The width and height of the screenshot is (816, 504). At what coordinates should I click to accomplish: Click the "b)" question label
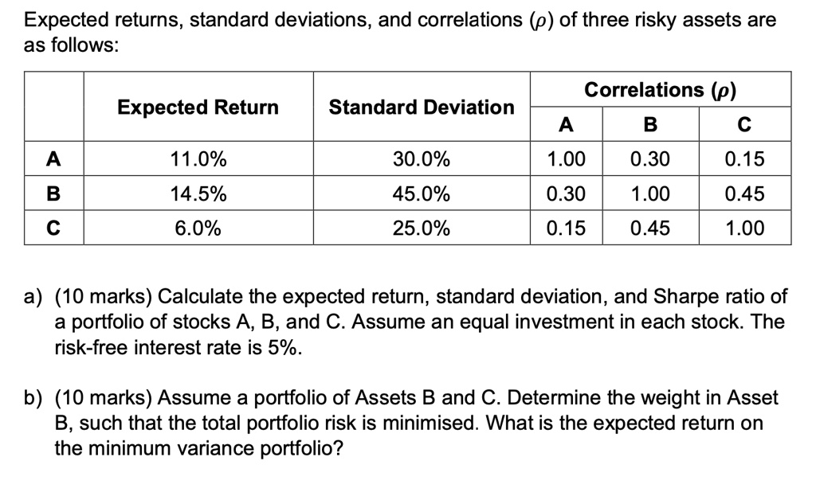click(33, 397)
